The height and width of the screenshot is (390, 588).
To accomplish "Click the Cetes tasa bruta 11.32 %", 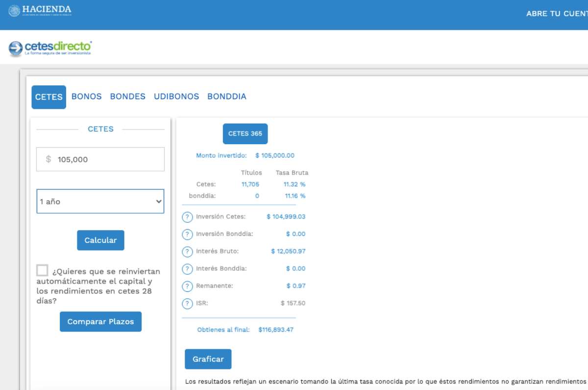I will [294, 184].
